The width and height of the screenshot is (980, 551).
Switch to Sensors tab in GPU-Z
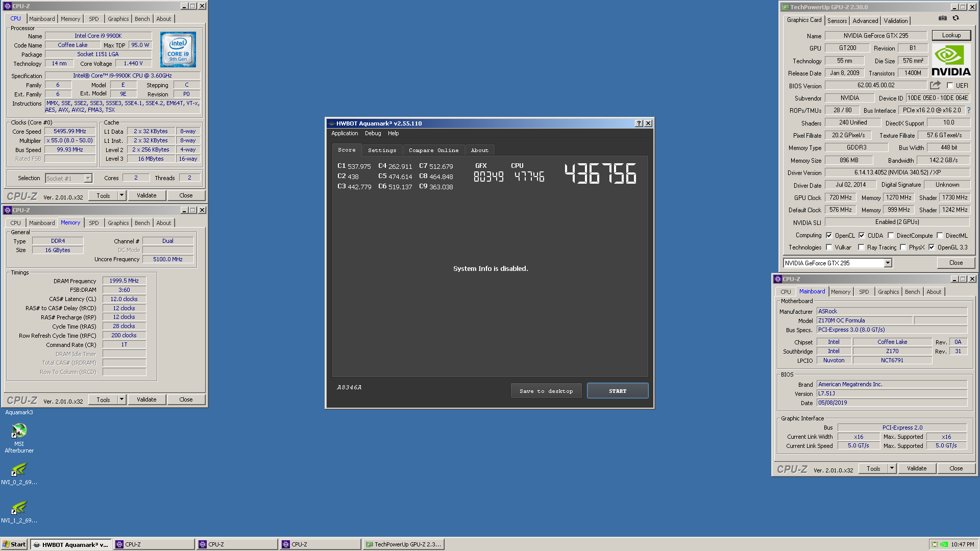tap(837, 21)
